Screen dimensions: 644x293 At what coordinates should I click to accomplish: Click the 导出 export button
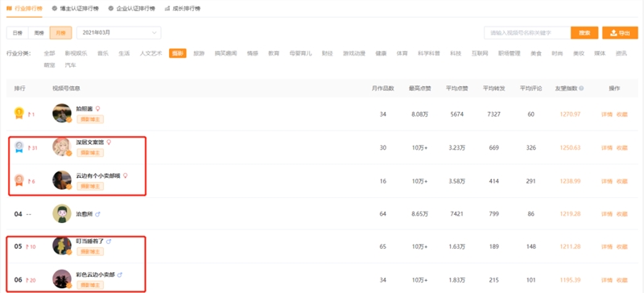pyautogui.click(x=620, y=33)
